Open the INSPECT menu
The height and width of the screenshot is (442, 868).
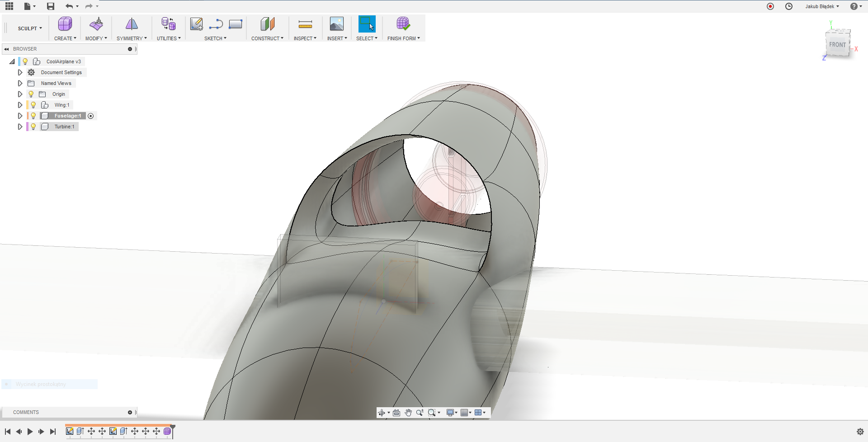coord(305,38)
